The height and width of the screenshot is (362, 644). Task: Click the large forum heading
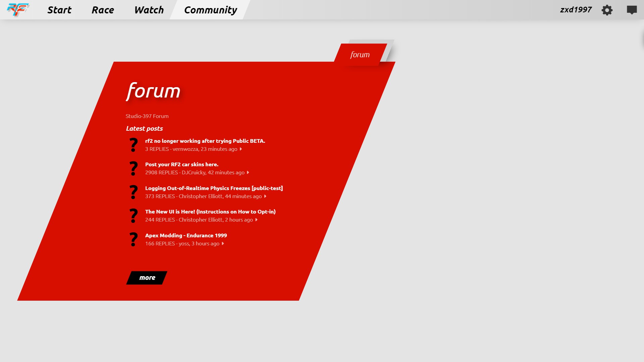pyautogui.click(x=153, y=91)
